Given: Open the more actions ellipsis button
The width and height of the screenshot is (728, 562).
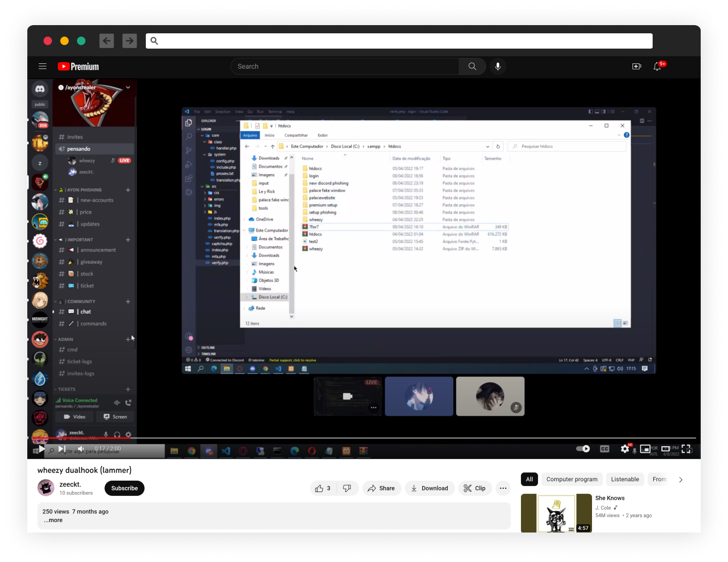Looking at the screenshot, I should point(503,488).
